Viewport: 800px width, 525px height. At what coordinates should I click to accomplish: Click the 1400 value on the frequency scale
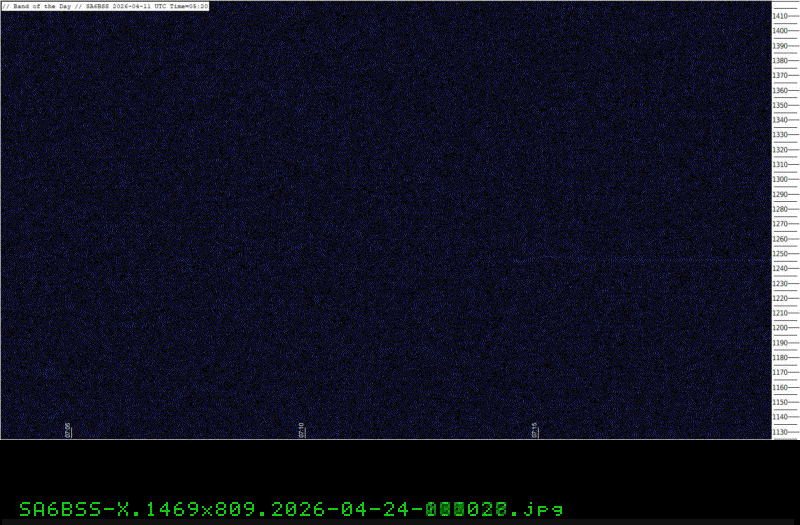[780, 31]
